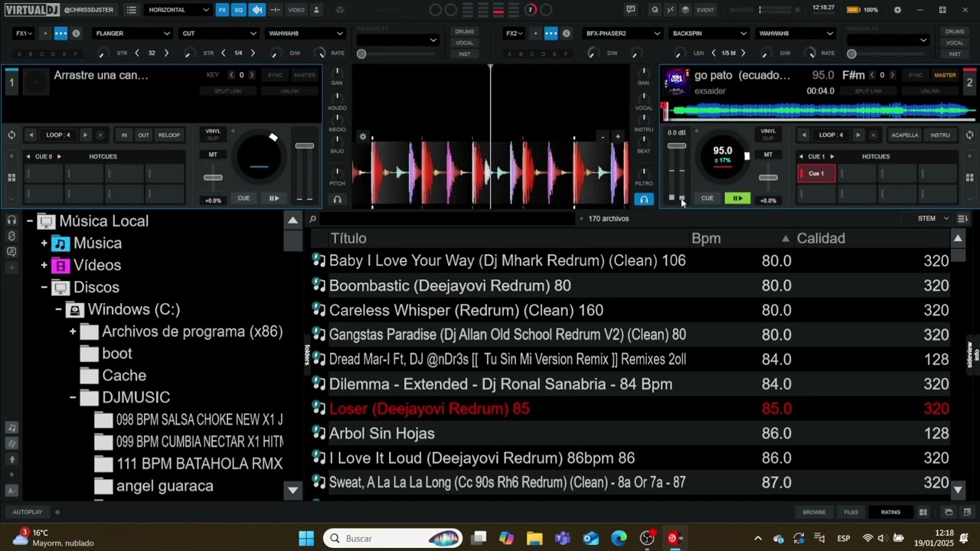Select the 'Loser (Deejayovi Redrum) 85' track
This screenshot has width=980, height=551.
631,409
